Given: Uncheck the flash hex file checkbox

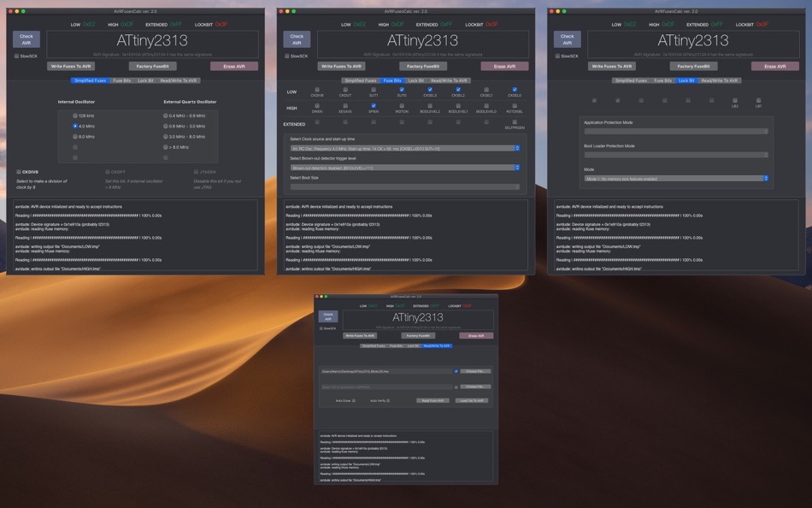Looking at the screenshot, I should 456,371.
